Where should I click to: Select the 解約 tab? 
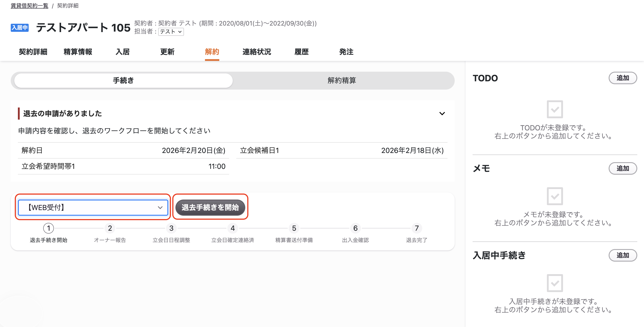click(x=212, y=52)
